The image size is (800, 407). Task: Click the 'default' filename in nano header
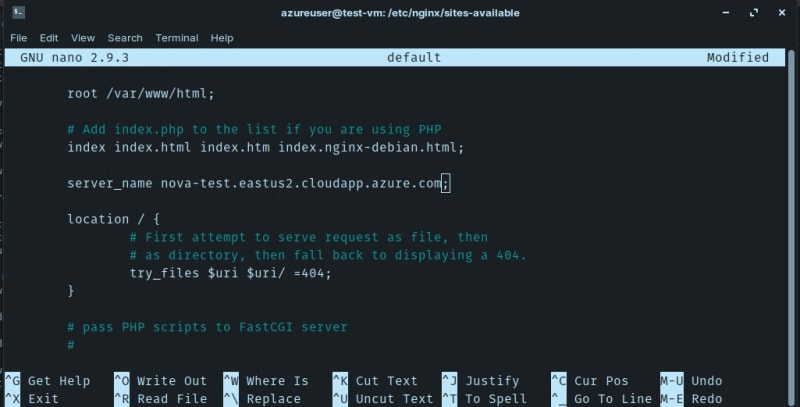pyautogui.click(x=414, y=58)
